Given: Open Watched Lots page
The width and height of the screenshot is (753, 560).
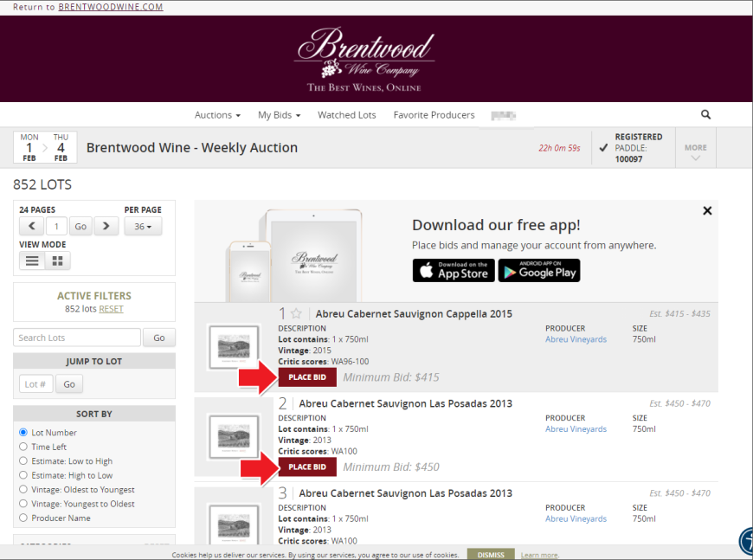Looking at the screenshot, I should 347,115.
